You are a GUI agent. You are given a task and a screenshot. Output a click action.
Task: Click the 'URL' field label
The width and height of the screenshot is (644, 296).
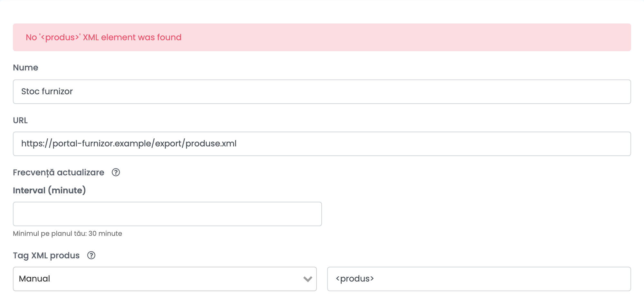click(x=20, y=120)
